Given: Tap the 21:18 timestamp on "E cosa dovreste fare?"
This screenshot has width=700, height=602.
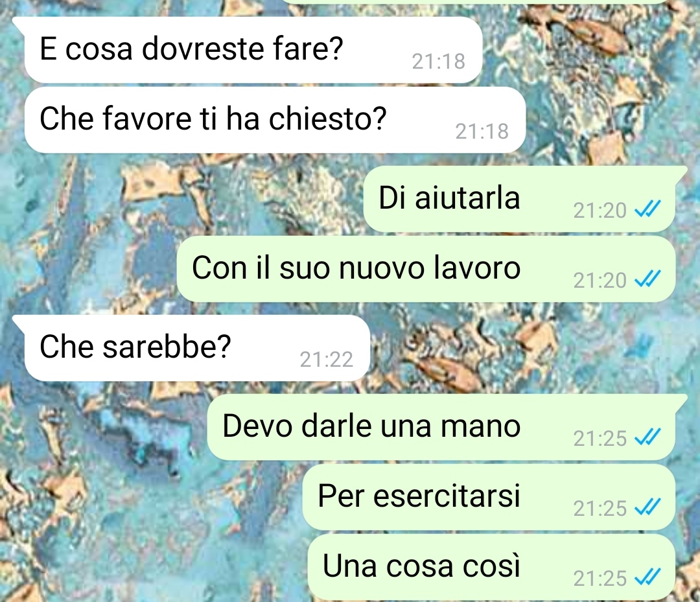Looking at the screenshot, I should [438, 62].
